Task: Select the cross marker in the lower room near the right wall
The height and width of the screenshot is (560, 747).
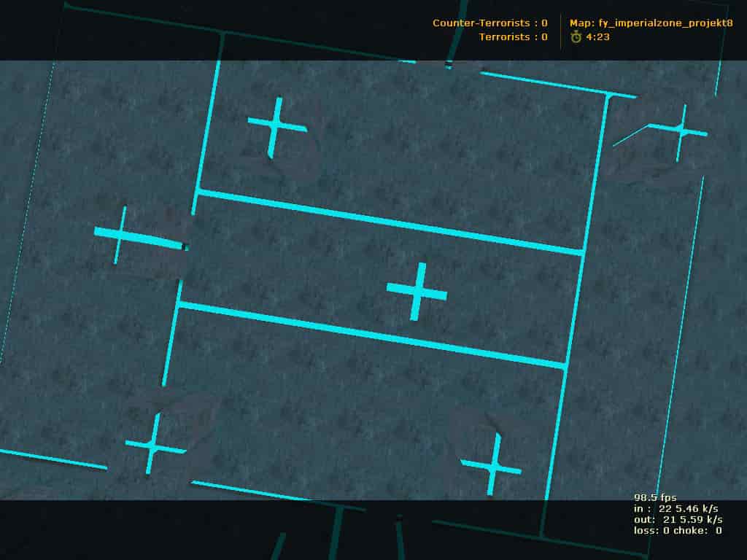Action: pos(492,465)
